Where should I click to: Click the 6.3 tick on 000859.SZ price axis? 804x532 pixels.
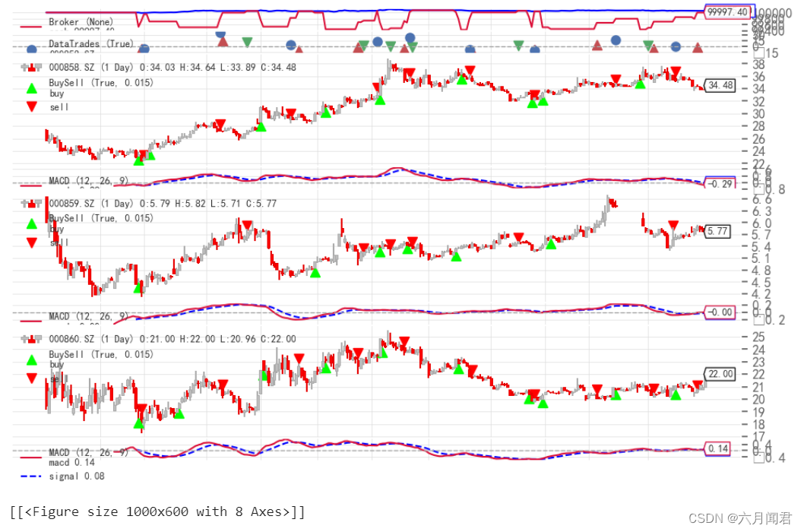coord(761,211)
